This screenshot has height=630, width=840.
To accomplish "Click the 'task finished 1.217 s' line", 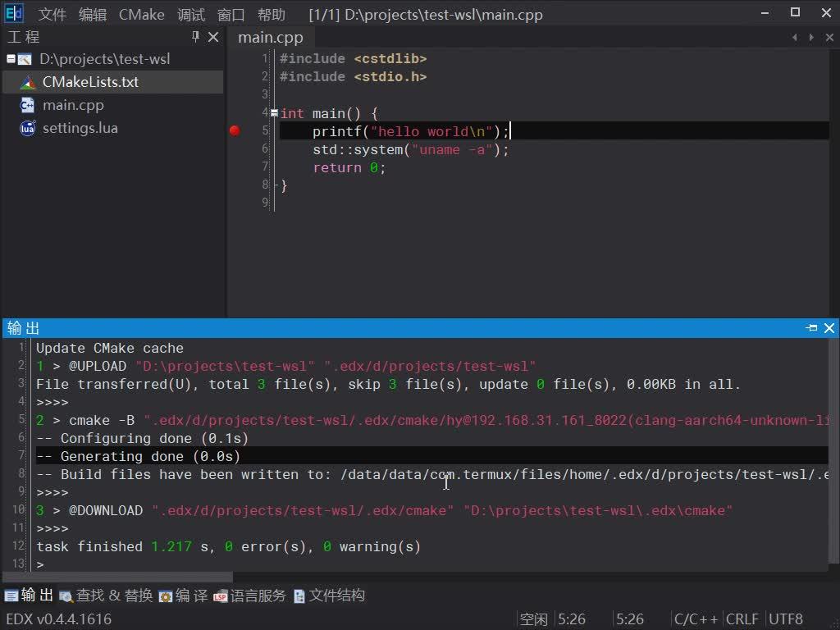I will 228,546.
